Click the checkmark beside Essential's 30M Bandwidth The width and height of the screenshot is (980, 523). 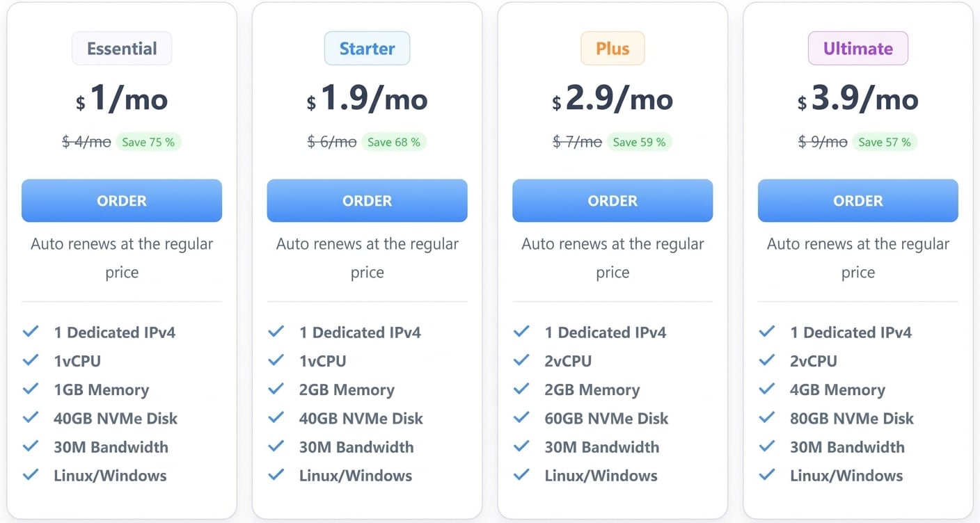31,447
